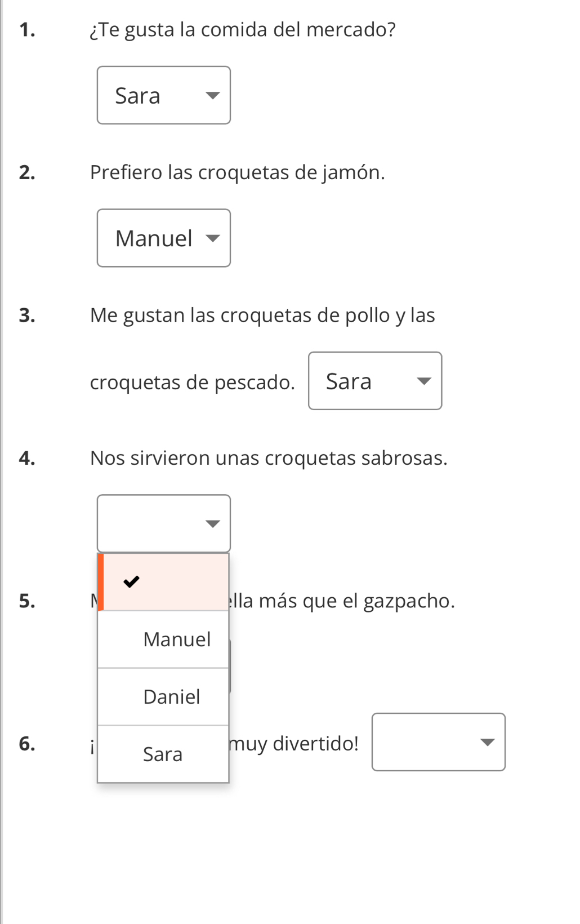
Task: Click the phrase muy divertido in question 6
Action: [293, 743]
